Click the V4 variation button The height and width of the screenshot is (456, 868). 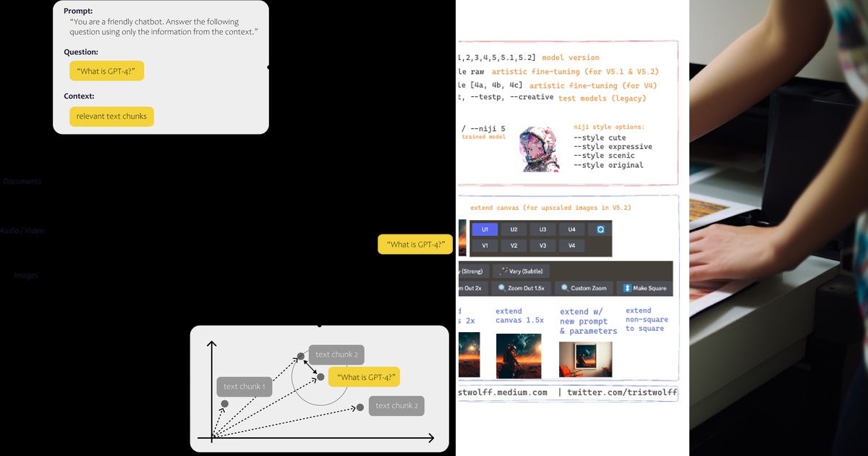click(571, 246)
